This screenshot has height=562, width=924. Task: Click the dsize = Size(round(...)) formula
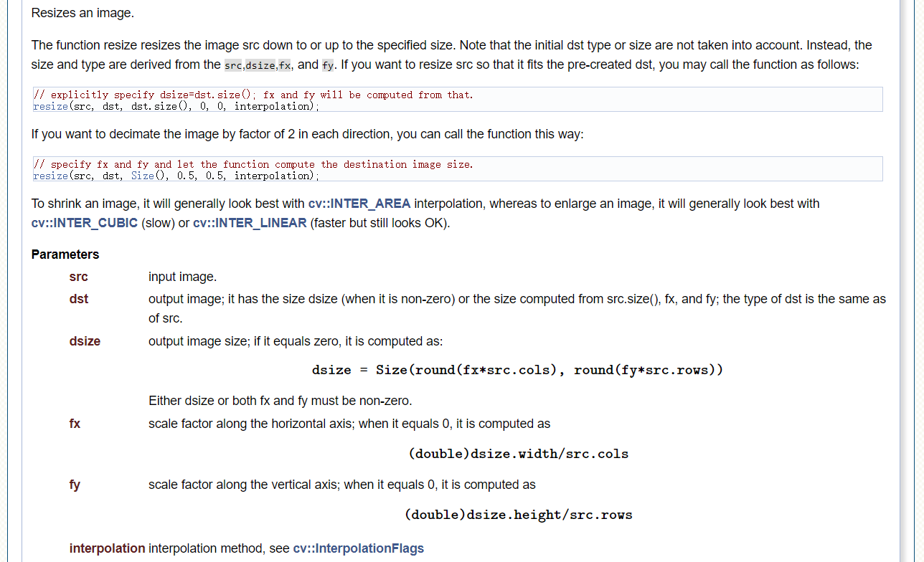517,370
